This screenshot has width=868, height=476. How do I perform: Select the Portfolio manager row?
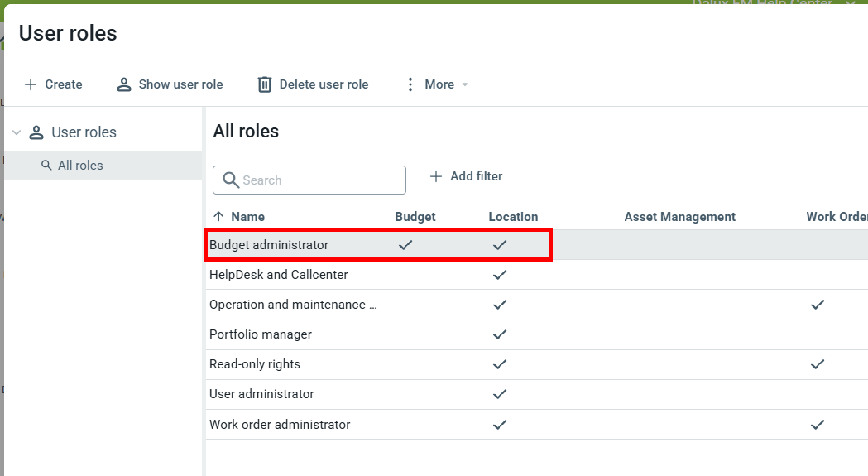click(261, 334)
